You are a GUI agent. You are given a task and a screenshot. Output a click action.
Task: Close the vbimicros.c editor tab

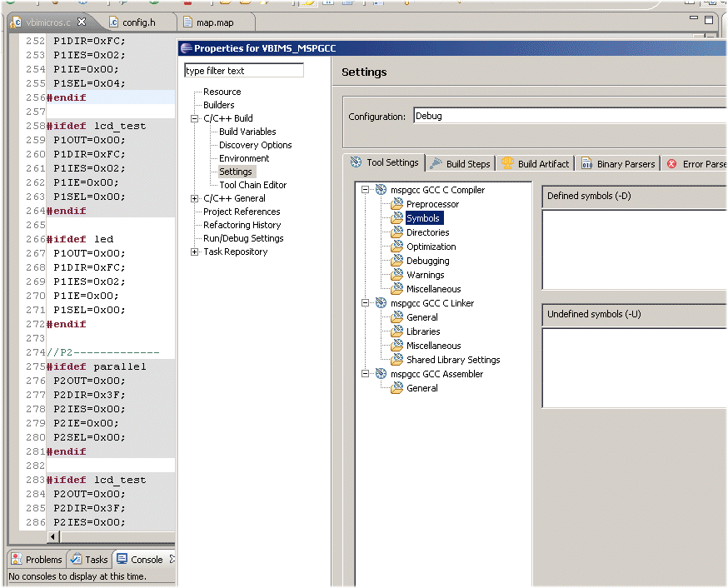click(x=82, y=22)
